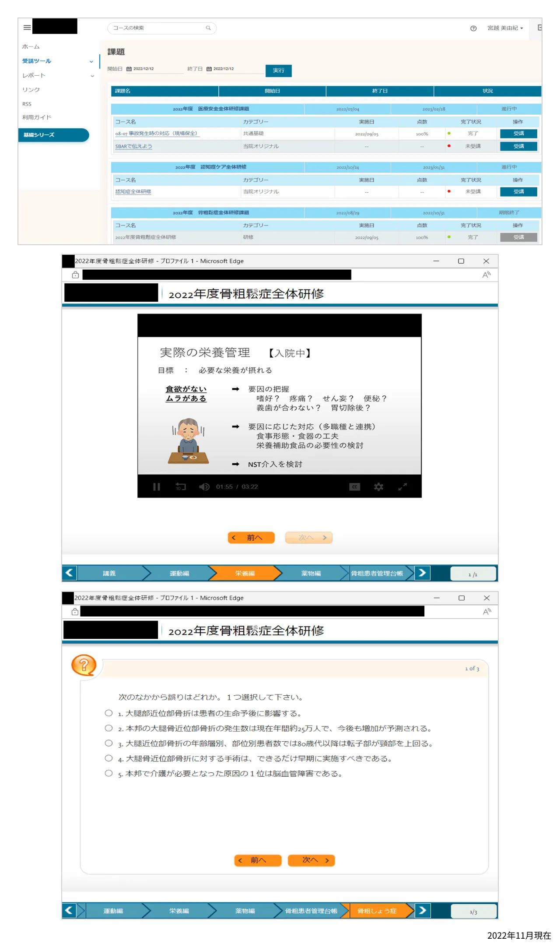Click the コースの検索 search field
This screenshot has width=560, height=951.
(157, 28)
